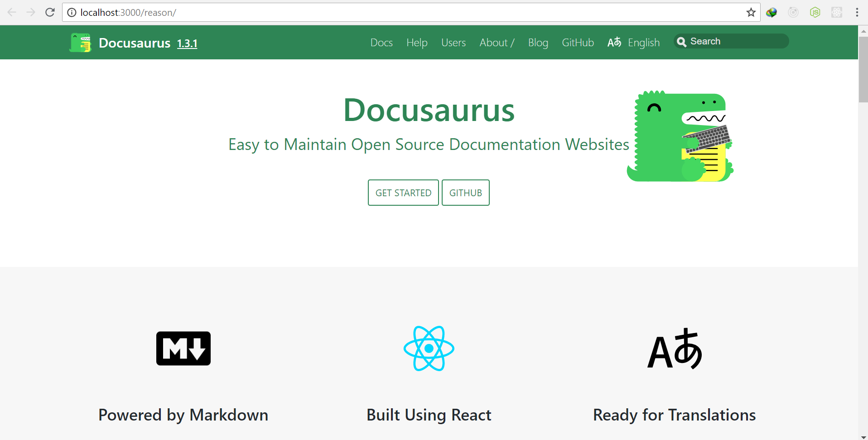868x440 pixels.
Task: Click the 'Built Using React' heading
Action: [x=429, y=415]
